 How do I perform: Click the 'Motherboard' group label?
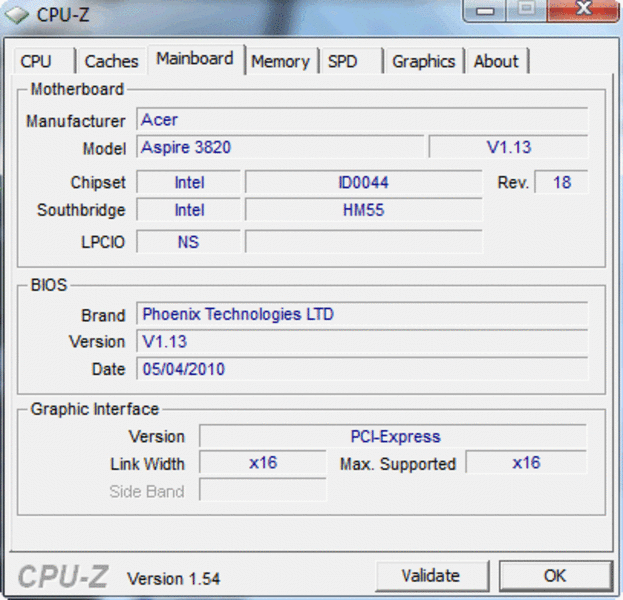pyautogui.click(x=77, y=89)
